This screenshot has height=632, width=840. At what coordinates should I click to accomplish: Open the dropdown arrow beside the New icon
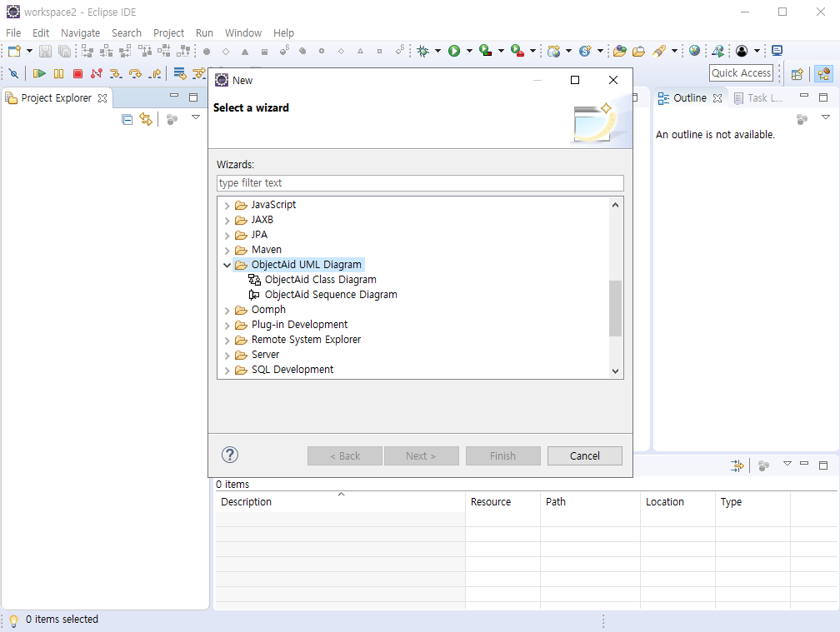coord(29,51)
